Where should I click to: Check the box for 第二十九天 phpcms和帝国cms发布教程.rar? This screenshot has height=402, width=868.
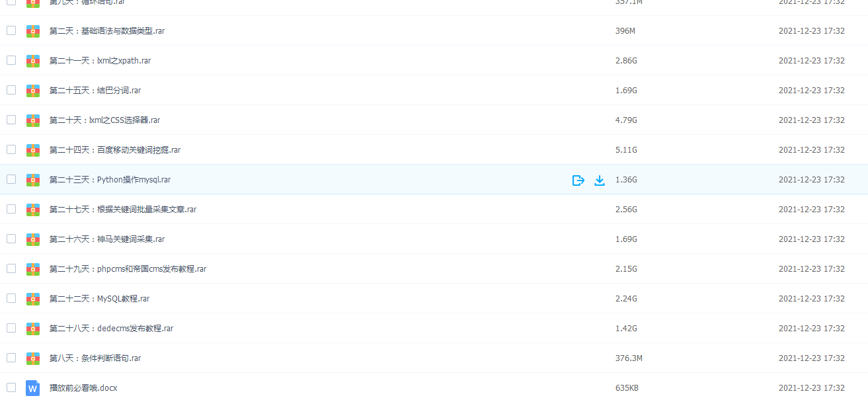11,268
